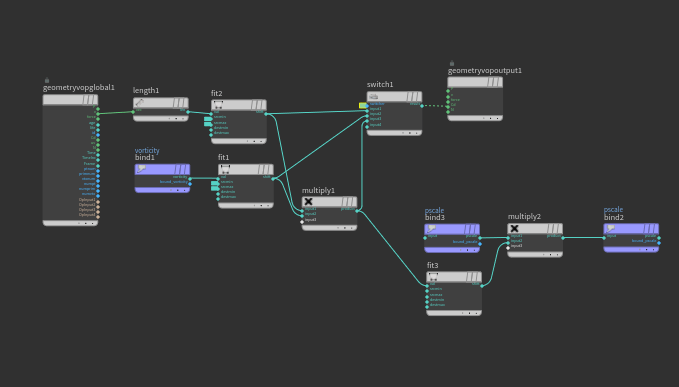679x387 pixels.
Task: Click the middle footer dot on fit3 node
Action: tap(469, 313)
